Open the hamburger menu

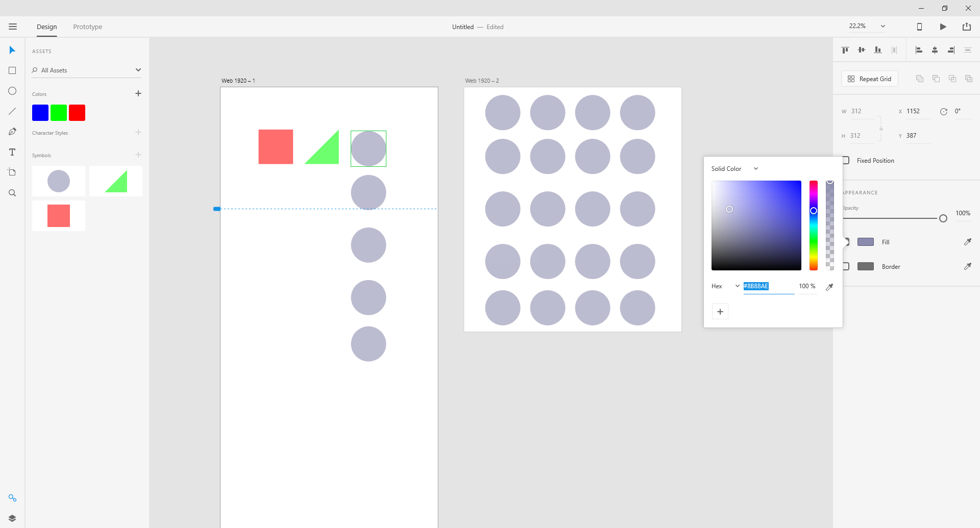point(12,26)
